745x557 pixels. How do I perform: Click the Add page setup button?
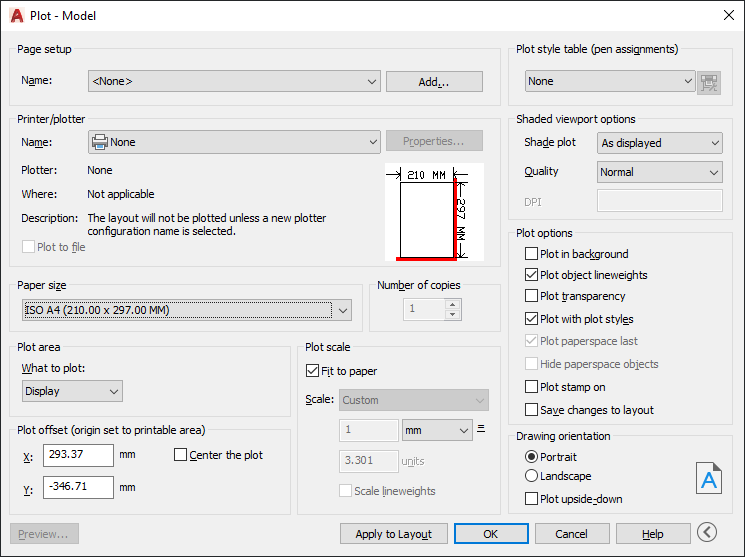pos(434,82)
